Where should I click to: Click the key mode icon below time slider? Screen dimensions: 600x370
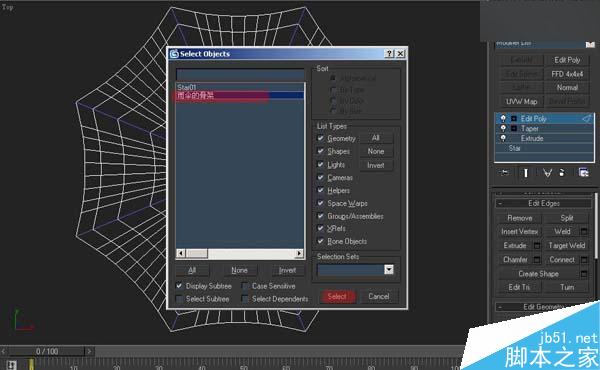[x=11, y=365]
